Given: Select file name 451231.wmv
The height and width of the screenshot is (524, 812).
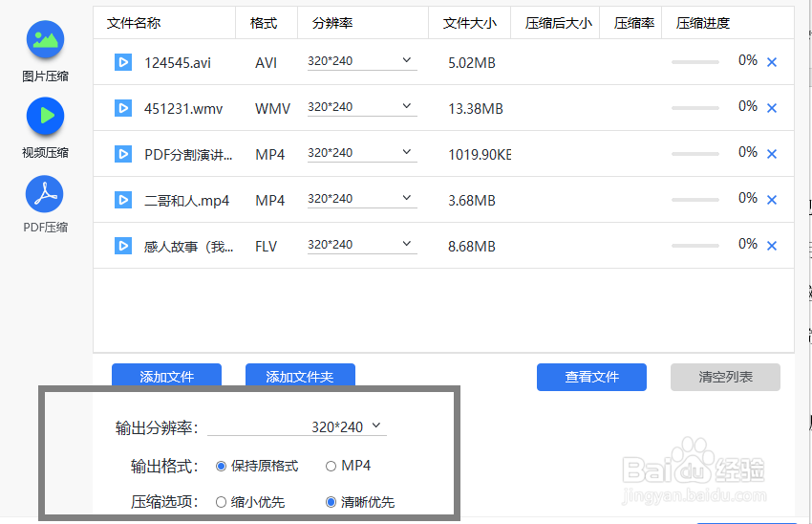Looking at the screenshot, I should pyautogui.click(x=183, y=109).
